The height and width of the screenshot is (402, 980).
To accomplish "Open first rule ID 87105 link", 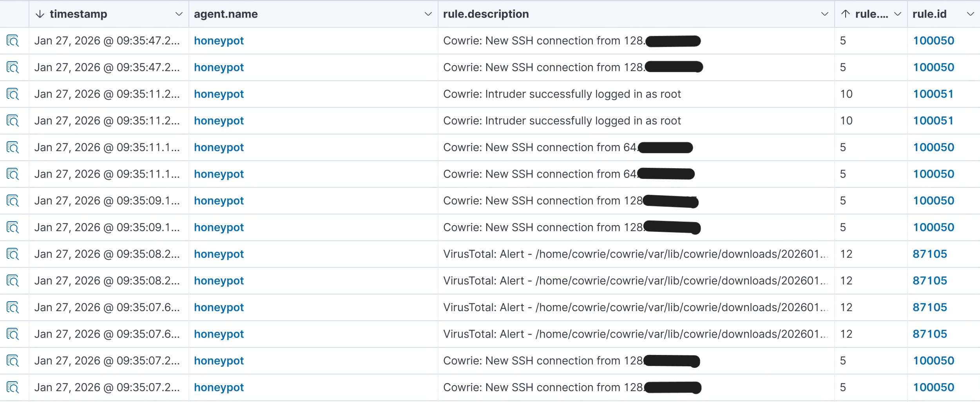I will [929, 254].
